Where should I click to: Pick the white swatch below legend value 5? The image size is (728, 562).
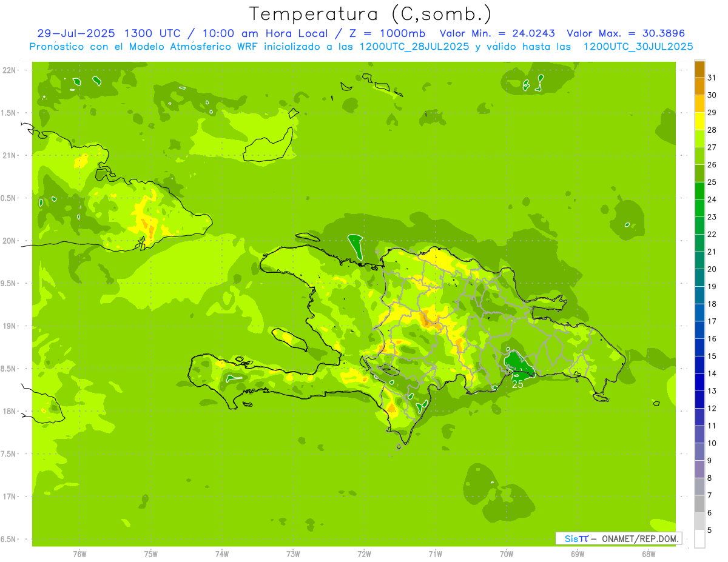699,538
